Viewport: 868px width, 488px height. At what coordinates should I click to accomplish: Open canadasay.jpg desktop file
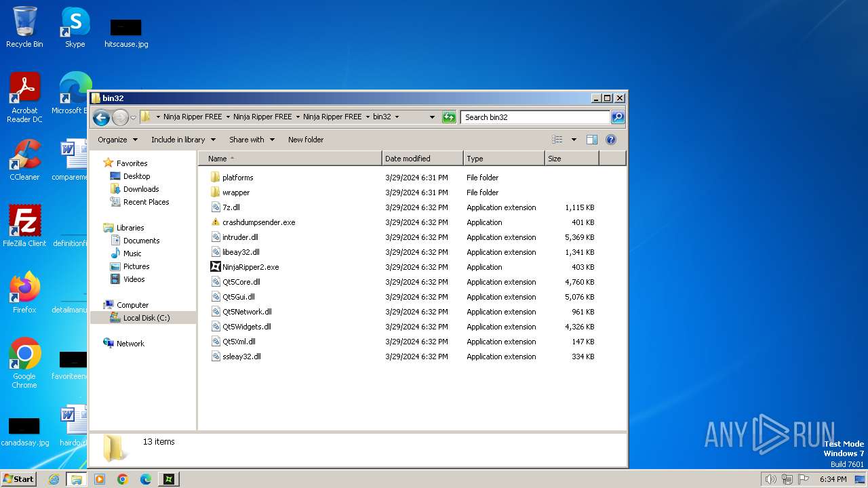24,431
